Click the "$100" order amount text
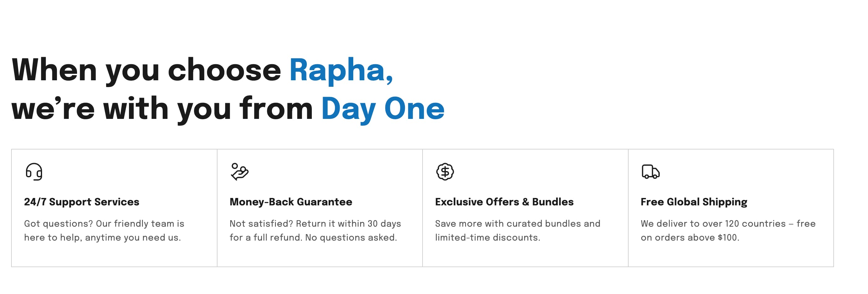 pos(727,237)
